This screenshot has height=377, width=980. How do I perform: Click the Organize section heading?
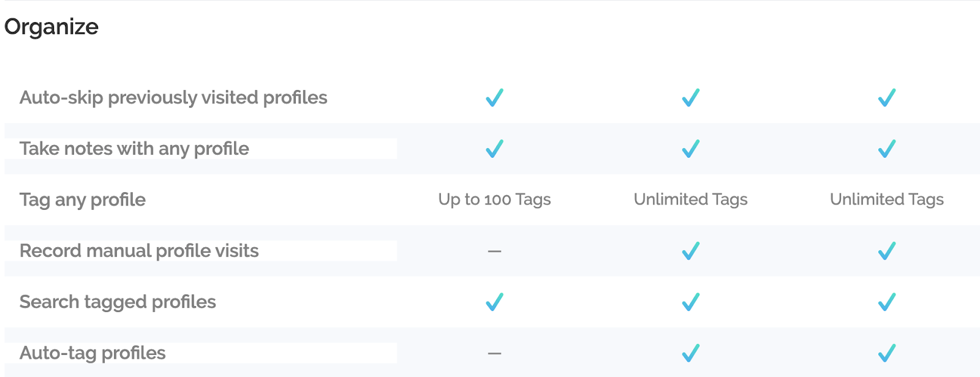[x=51, y=27]
